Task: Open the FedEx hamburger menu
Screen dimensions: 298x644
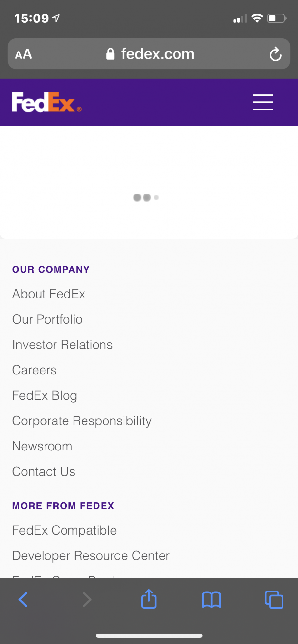Action: [263, 102]
